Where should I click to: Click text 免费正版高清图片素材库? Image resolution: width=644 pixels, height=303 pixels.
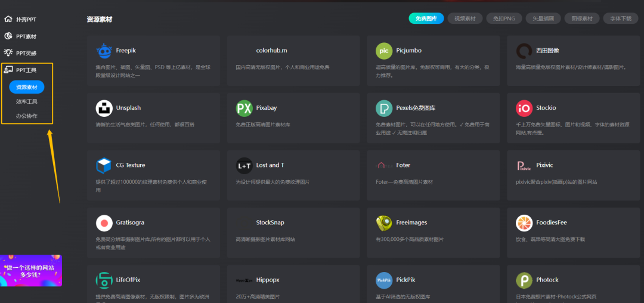click(263, 125)
